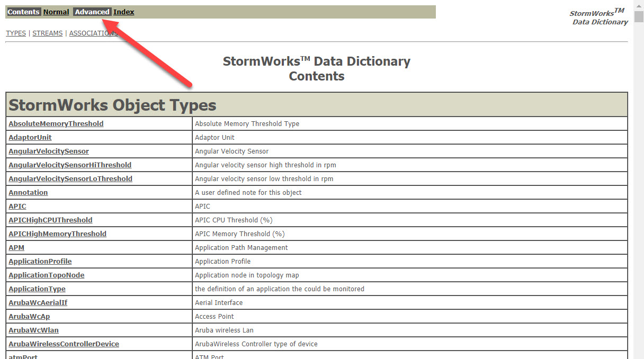Click 'Angular velocity sensor high threshold in rpm'
Screen dimensions: 644x359
tap(265, 165)
